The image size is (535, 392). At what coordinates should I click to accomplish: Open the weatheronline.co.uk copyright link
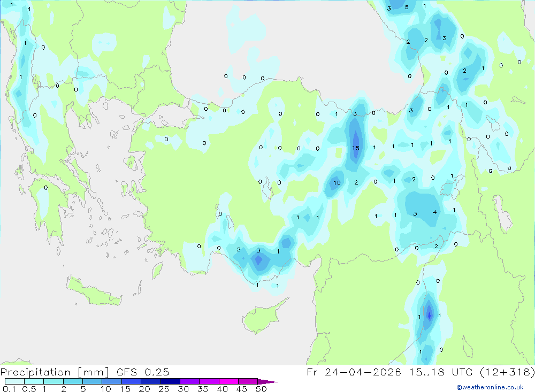[x=490, y=387]
